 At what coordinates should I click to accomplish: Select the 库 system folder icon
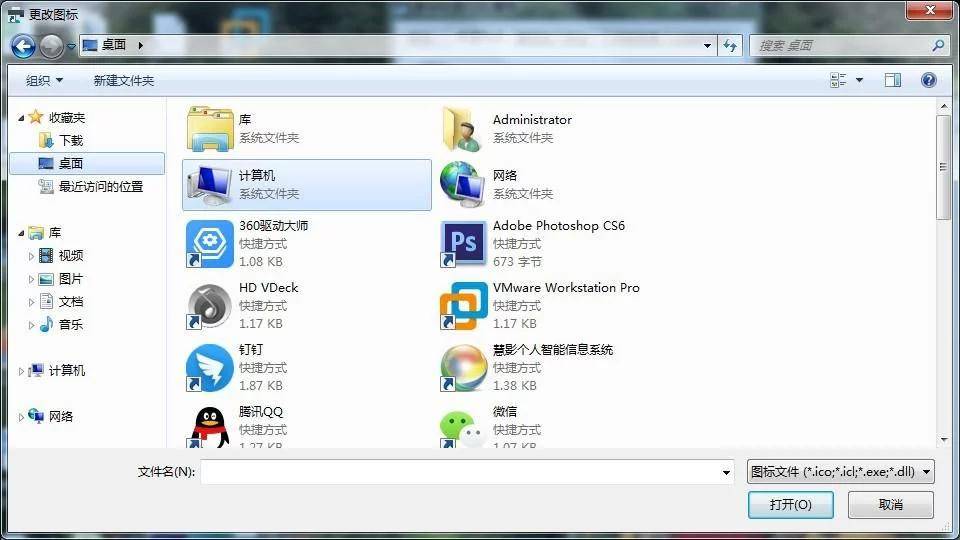coord(210,129)
